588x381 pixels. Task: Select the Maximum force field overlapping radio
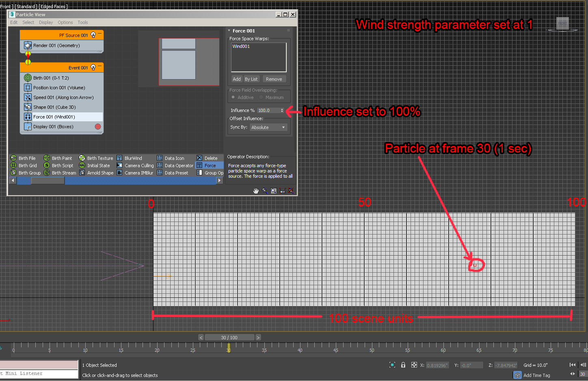click(261, 97)
